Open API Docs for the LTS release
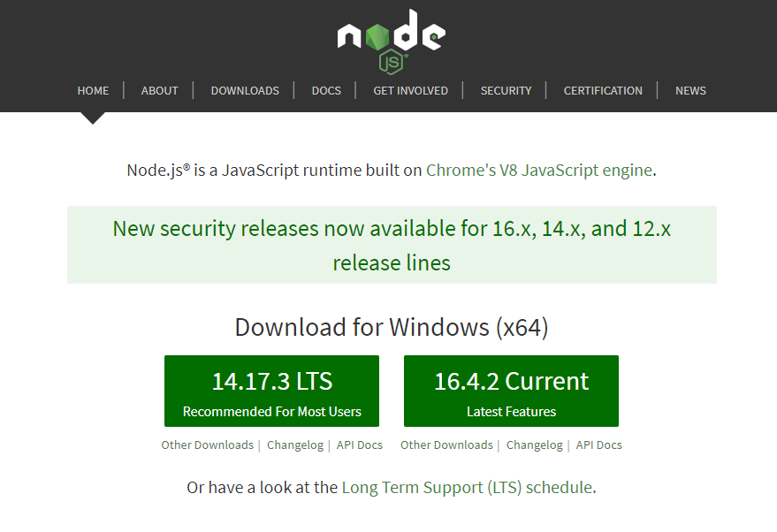Viewport: 777px width, 532px height. coord(360,445)
